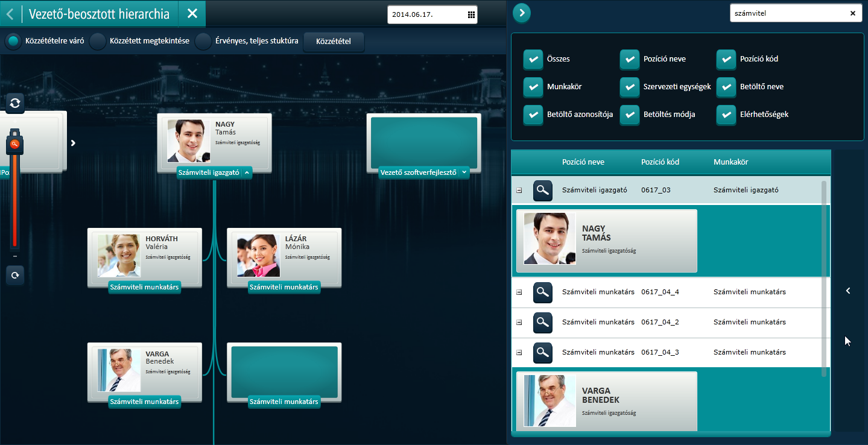
Task: Click the magnifier icon for position 0617_04_2
Action: [x=543, y=323]
